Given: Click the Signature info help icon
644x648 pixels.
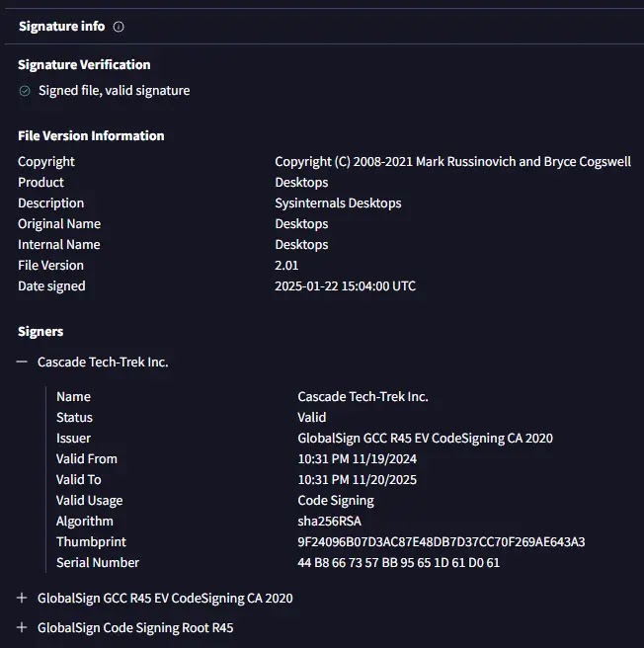Looking at the screenshot, I should click(119, 27).
